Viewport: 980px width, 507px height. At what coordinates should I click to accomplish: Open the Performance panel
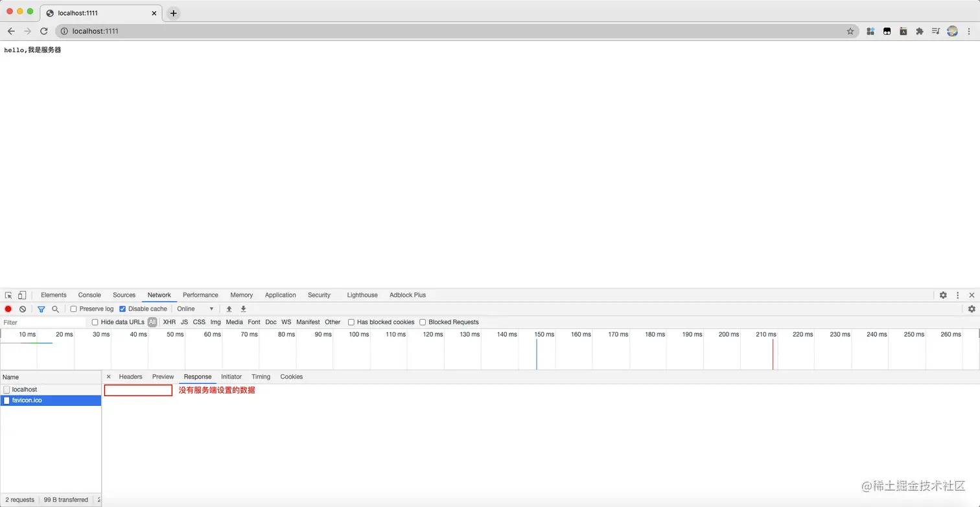coord(200,295)
